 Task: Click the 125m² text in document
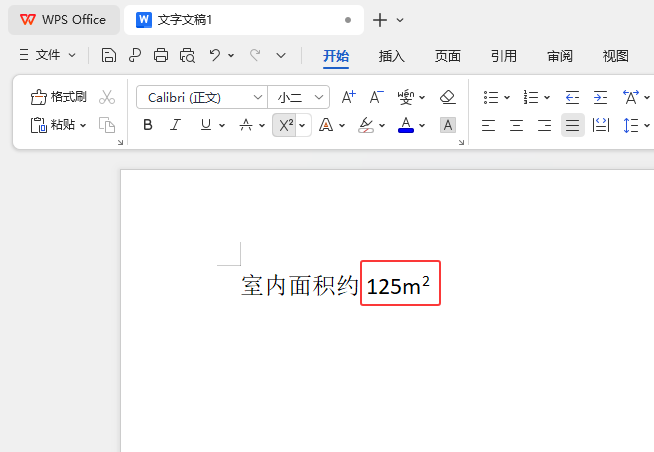[x=398, y=286]
